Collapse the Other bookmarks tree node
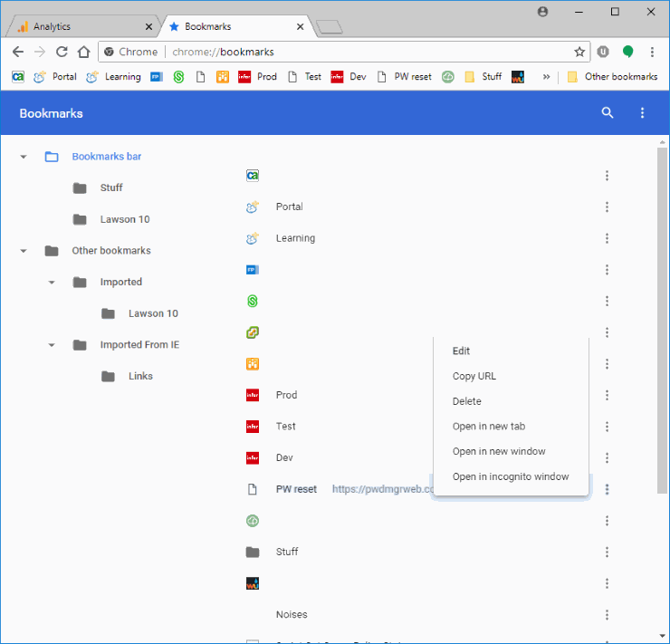 click(24, 251)
